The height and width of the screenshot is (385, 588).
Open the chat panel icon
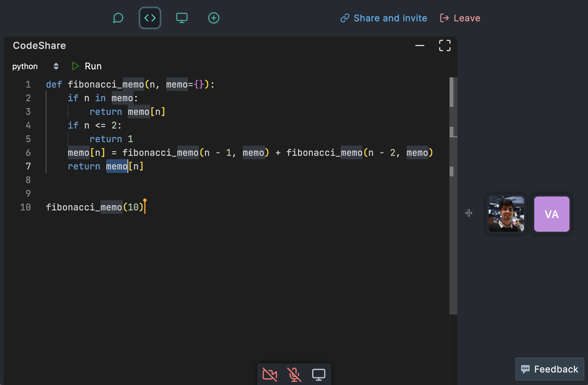coord(118,18)
